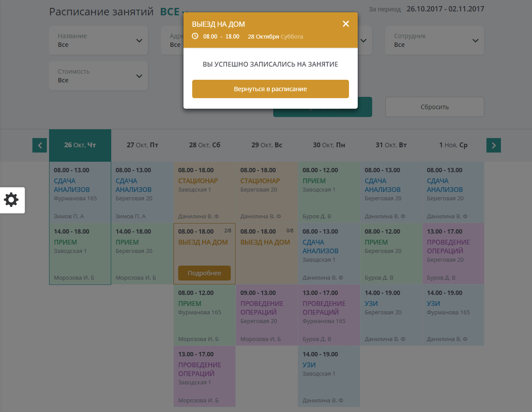Go to previous week with left arrow
The height and width of the screenshot is (412, 532).
pos(39,145)
